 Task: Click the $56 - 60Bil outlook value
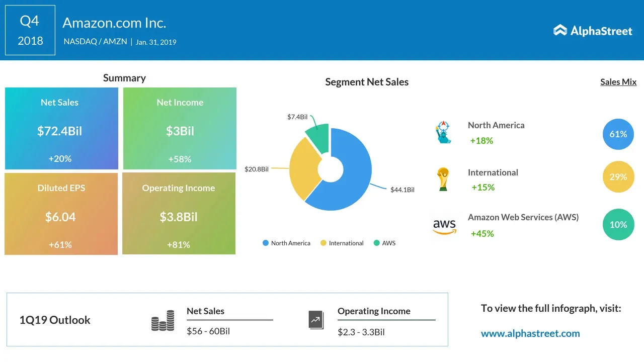pyautogui.click(x=208, y=331)
